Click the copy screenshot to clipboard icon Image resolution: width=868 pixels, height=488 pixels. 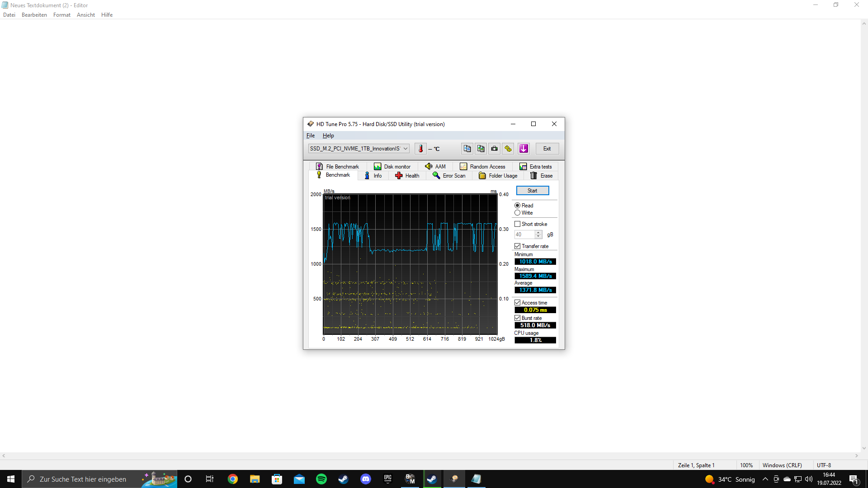pyautogui.click(x=481, y=149)
